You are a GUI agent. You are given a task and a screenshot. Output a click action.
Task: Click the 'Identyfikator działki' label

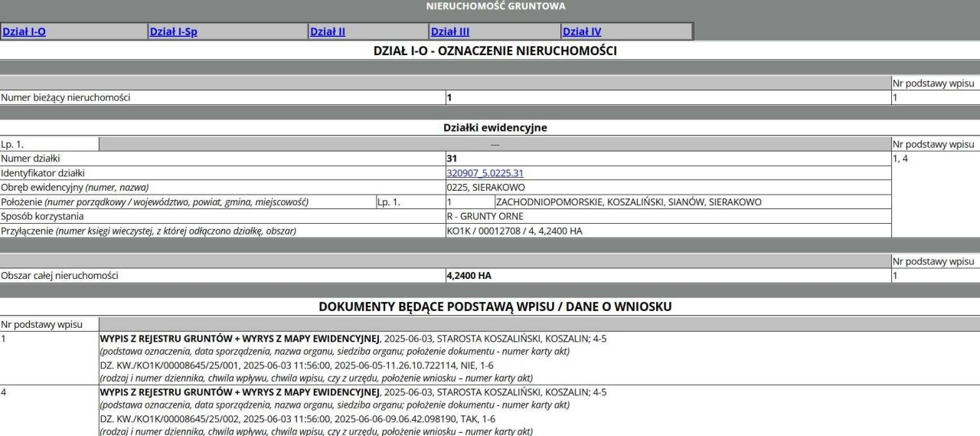[43, 173]
